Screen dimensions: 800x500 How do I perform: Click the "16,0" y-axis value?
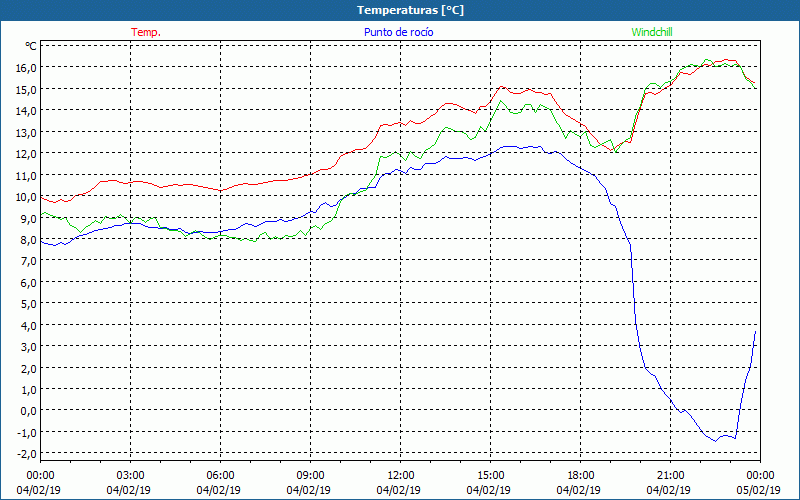(28, 68)
